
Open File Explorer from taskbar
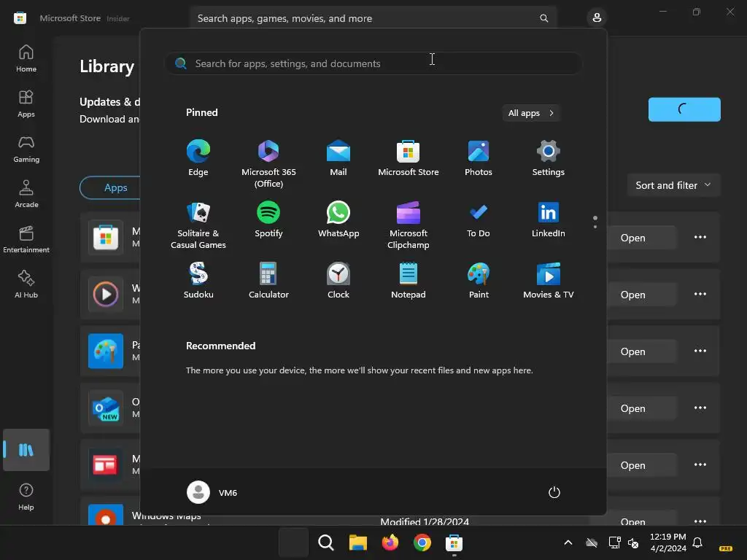(357, 542)
